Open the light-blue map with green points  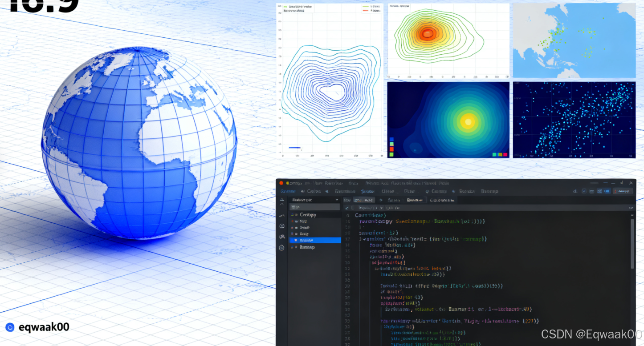575,41
